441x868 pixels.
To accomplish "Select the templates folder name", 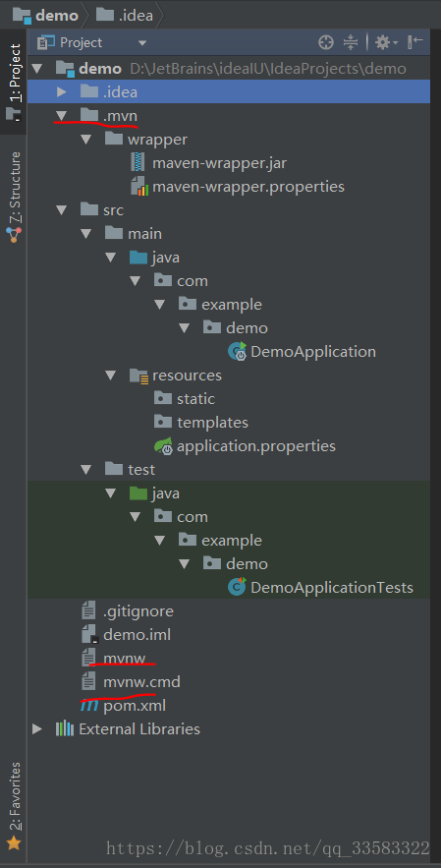I will click(x=212, y=423).
